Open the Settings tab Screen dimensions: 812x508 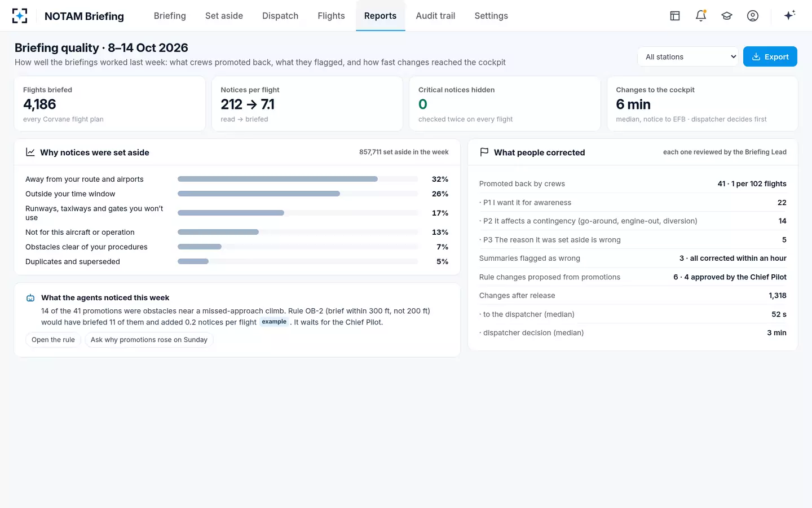pyautogui.click(x=491, y=16)
